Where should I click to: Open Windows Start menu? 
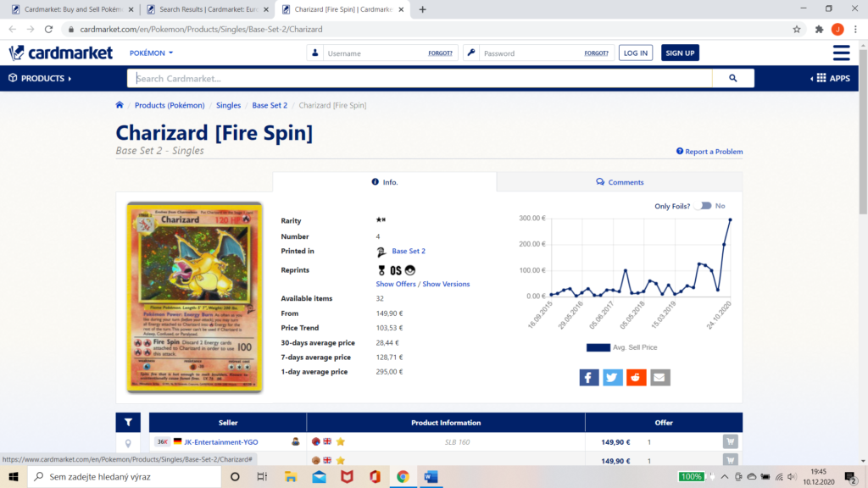click(x=14, y=476)
